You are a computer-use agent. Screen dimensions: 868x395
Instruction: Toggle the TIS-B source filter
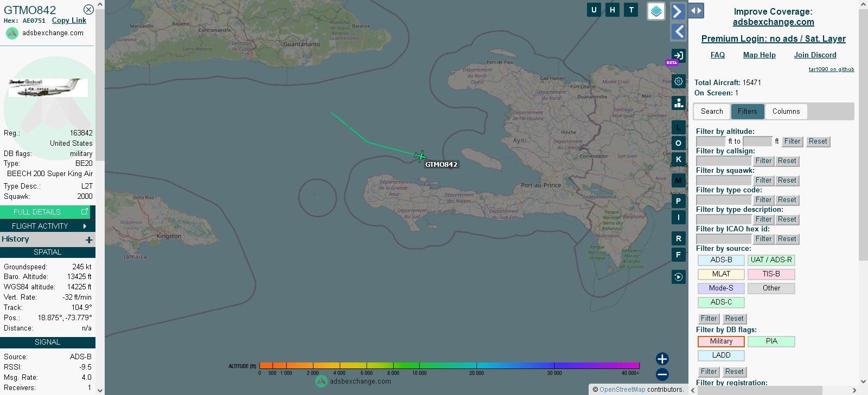[771, 274]
